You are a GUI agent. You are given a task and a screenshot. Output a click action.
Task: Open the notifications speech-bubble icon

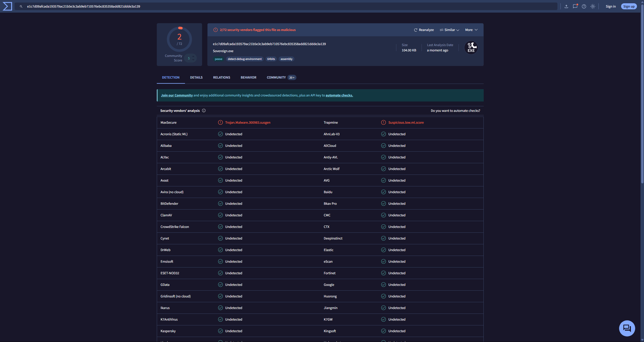pos(575,7)
